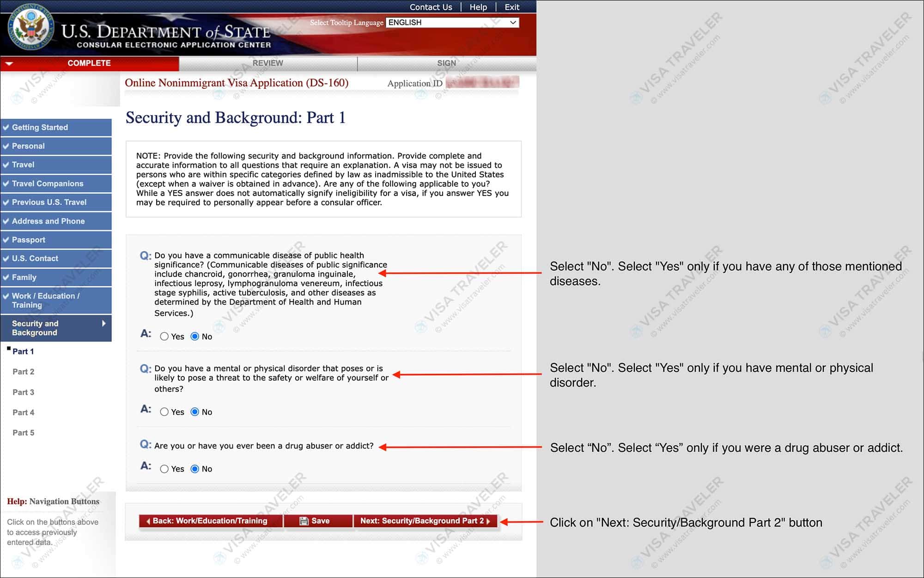Switch to the 'REVIEW' tab

click(266, 62)
